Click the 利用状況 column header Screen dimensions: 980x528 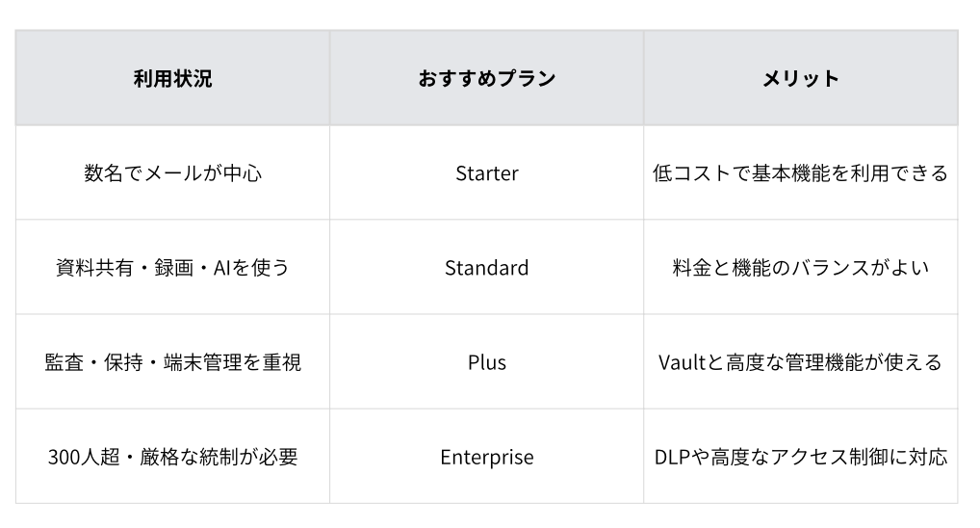(172, 78)
